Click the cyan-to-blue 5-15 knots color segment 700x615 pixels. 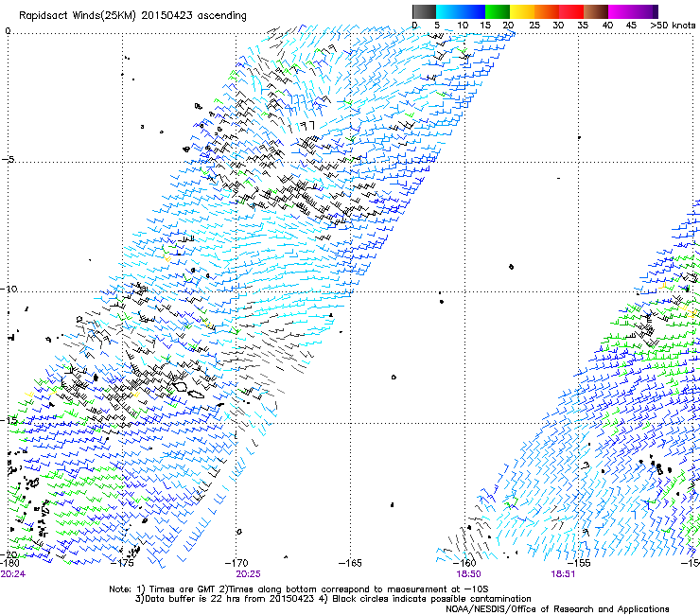tap(461, 11)
